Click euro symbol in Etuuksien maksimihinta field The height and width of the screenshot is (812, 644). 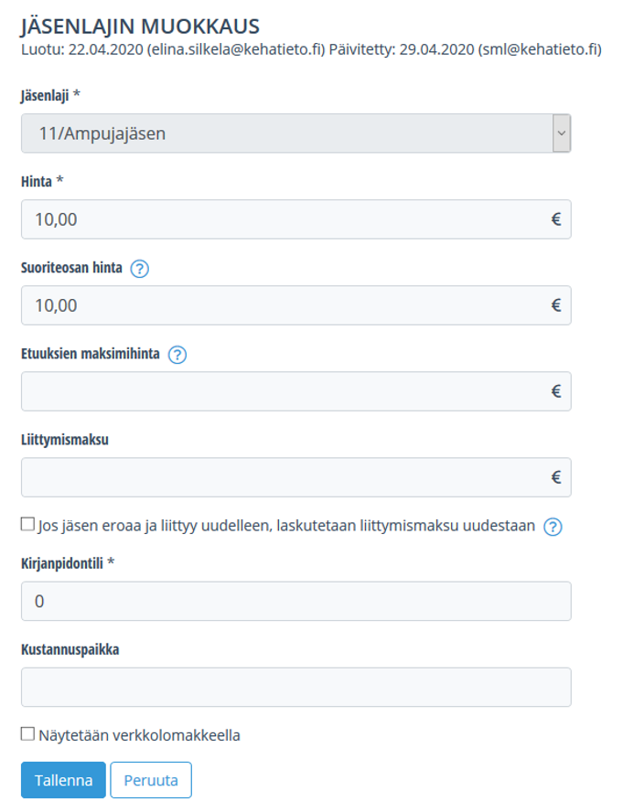point(555,391)
